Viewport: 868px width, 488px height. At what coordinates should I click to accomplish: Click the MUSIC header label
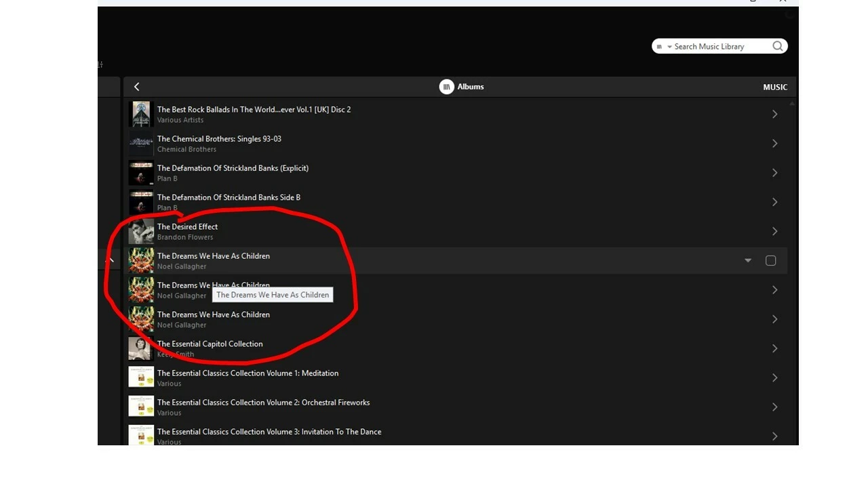[775, 87]
